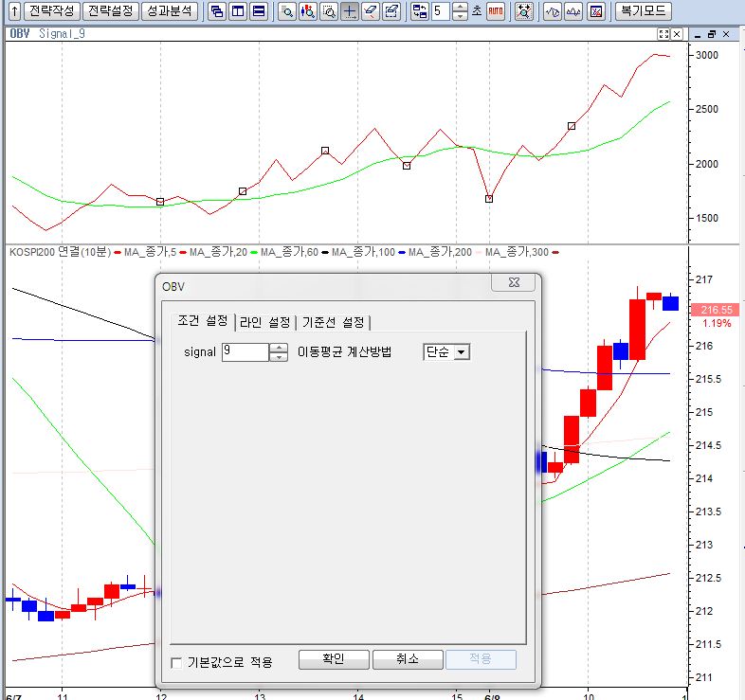Click the up arrow icon at toolbar start
745x700 pixels.
pos(10,11)
